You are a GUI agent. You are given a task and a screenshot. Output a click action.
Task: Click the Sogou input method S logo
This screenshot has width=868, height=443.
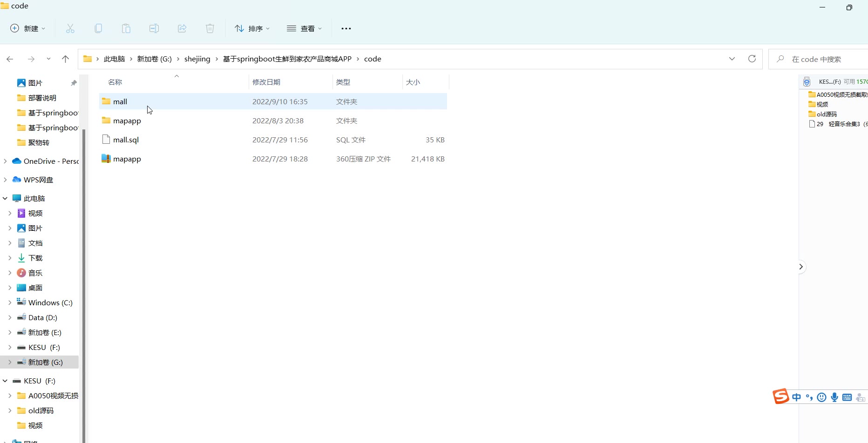click(x=781, y=396)
